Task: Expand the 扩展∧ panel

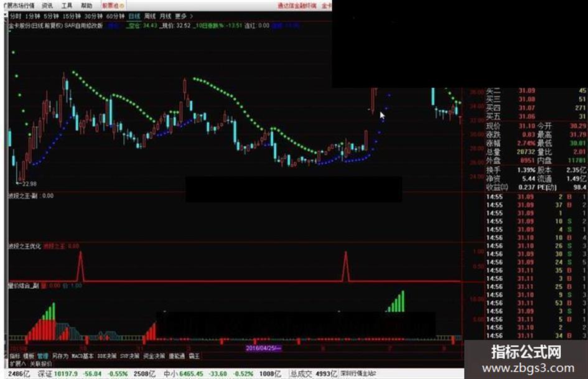Action: (x=17, y=363)
